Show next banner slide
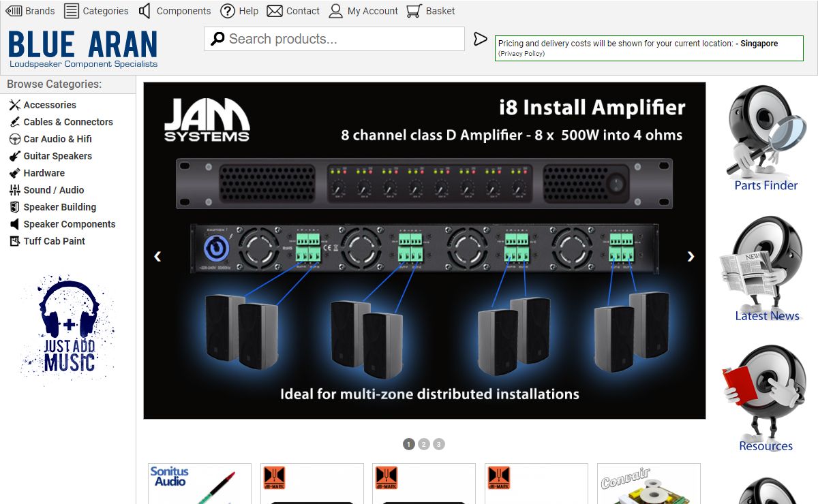 [691, 256]
